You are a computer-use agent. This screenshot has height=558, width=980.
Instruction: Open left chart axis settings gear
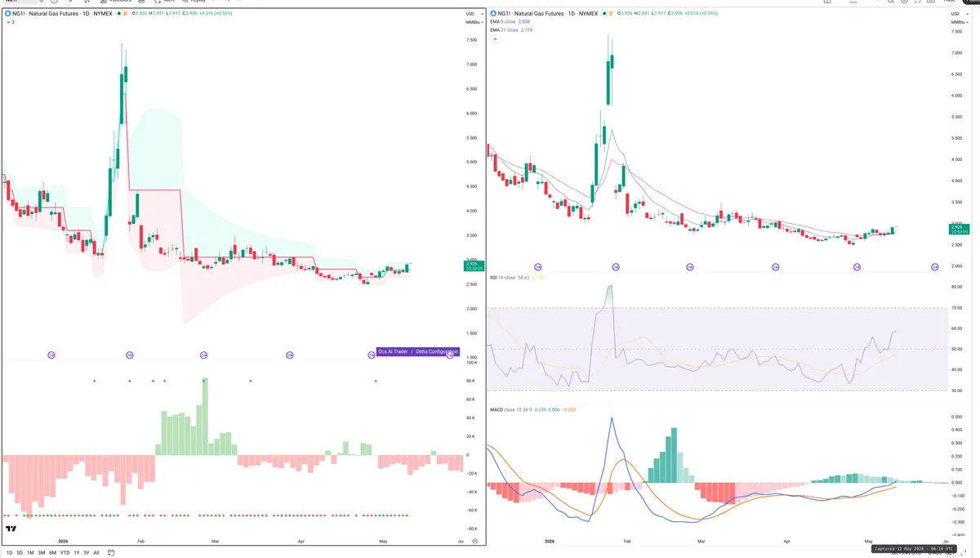pyautogui.click(x=474, y=541)
